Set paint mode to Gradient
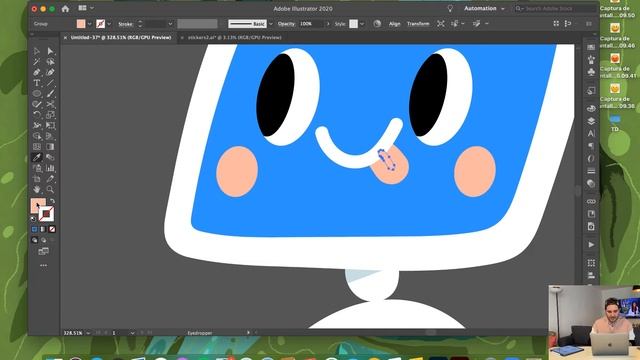Image resolution: width=640 pixels, height=360 pixels. click(43, 229)
